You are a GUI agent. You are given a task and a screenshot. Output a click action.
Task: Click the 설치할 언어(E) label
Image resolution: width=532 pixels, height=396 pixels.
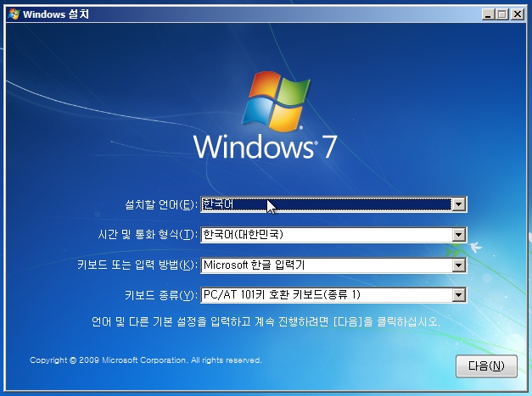coord(161,204)
